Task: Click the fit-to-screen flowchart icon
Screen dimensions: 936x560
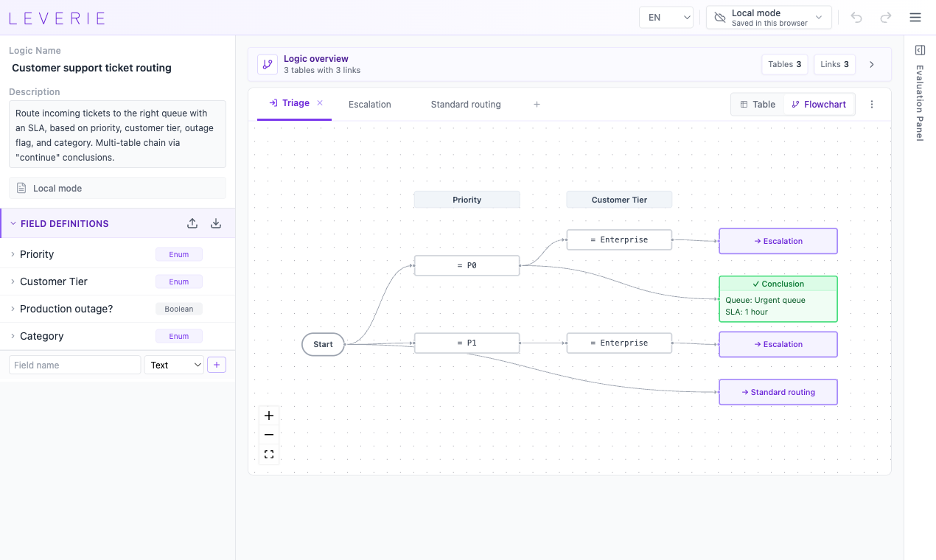Action: [269, 455]
